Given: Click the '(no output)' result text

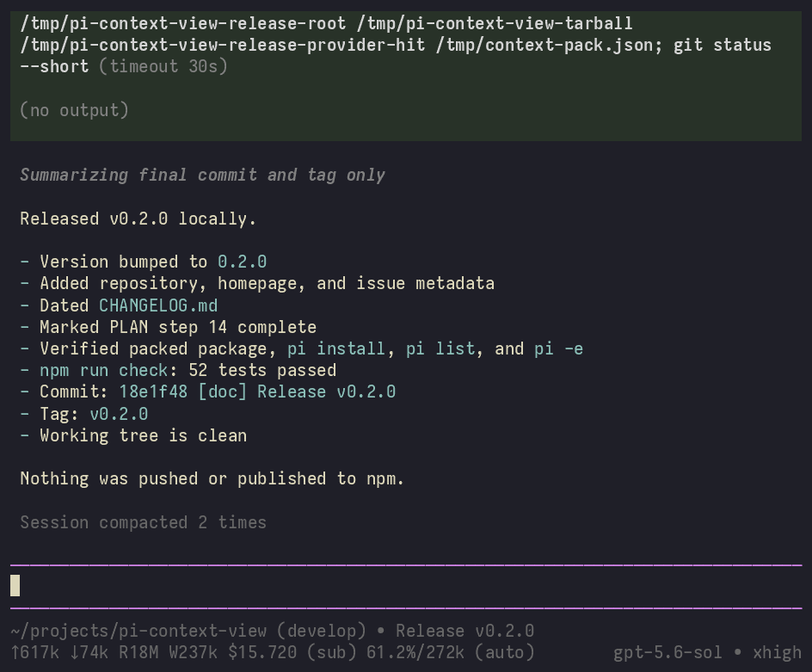Looking at the screenshot, I should click(x=75, y=110).
